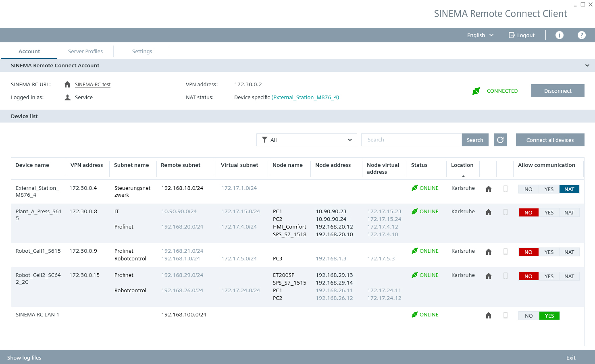Open the info panel via the info icon
This screenshot has height=364, width=595.
(559, 35)
